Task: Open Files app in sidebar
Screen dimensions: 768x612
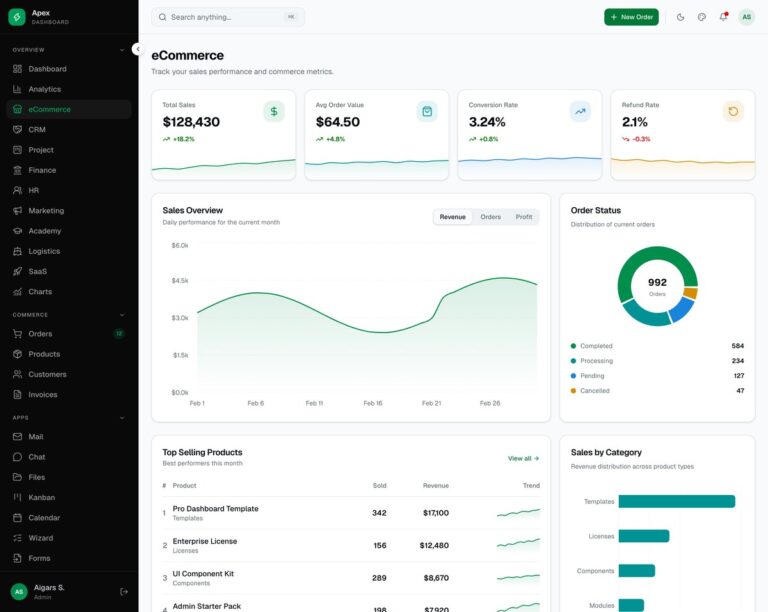Action: point(69,477)
